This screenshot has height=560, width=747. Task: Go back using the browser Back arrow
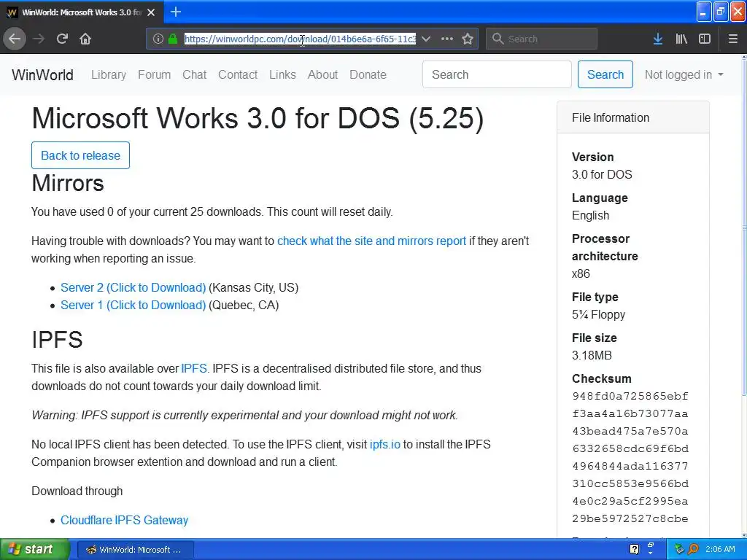15,39
